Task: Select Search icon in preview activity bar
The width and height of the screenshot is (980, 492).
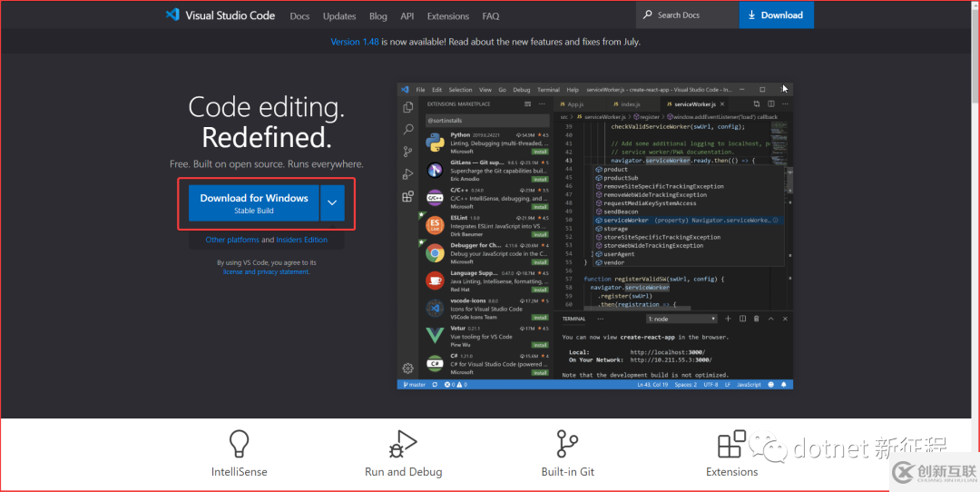Action: click(408, 130)
